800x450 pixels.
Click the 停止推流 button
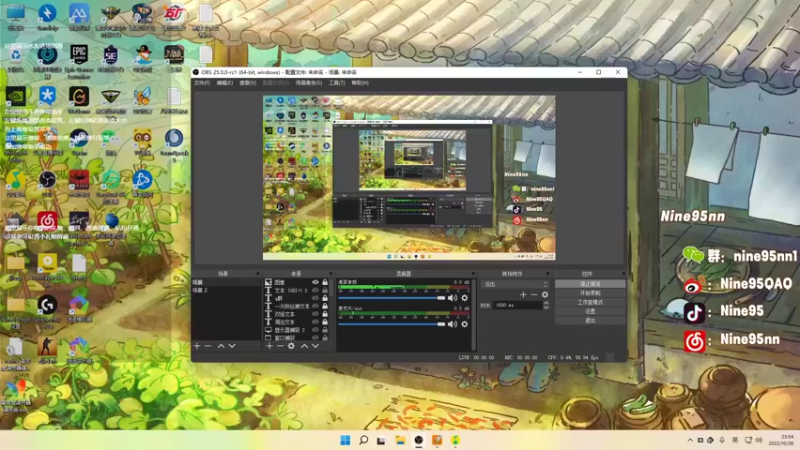coord(590,284)
